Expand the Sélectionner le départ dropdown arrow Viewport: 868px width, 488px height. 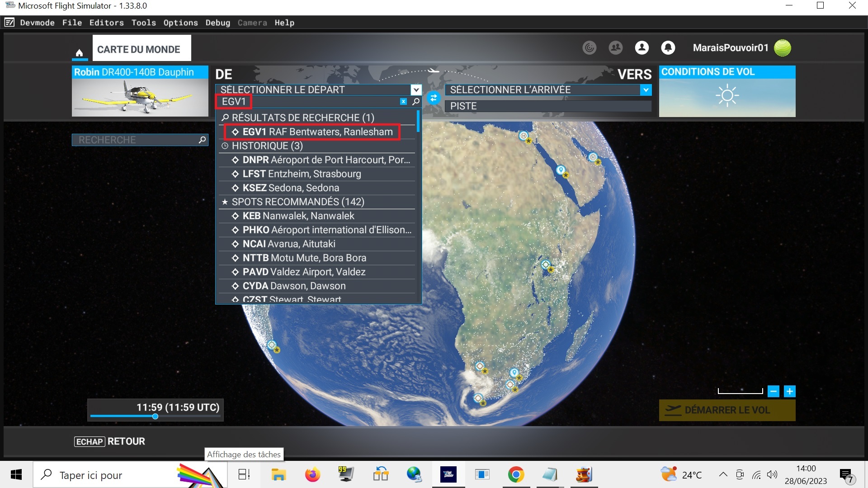416,89
